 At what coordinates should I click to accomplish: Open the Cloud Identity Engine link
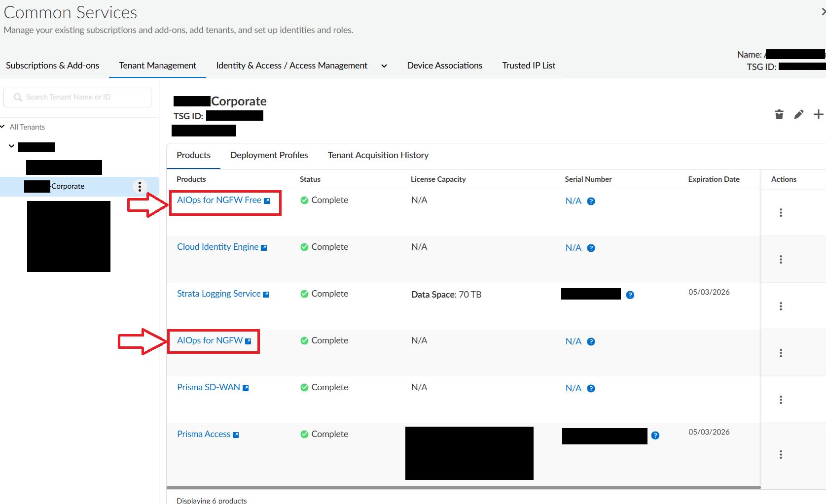pos(217,247)
